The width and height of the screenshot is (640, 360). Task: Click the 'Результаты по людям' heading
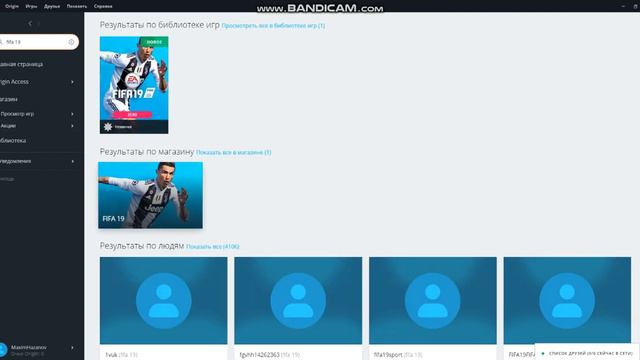[x=142, y=246]
